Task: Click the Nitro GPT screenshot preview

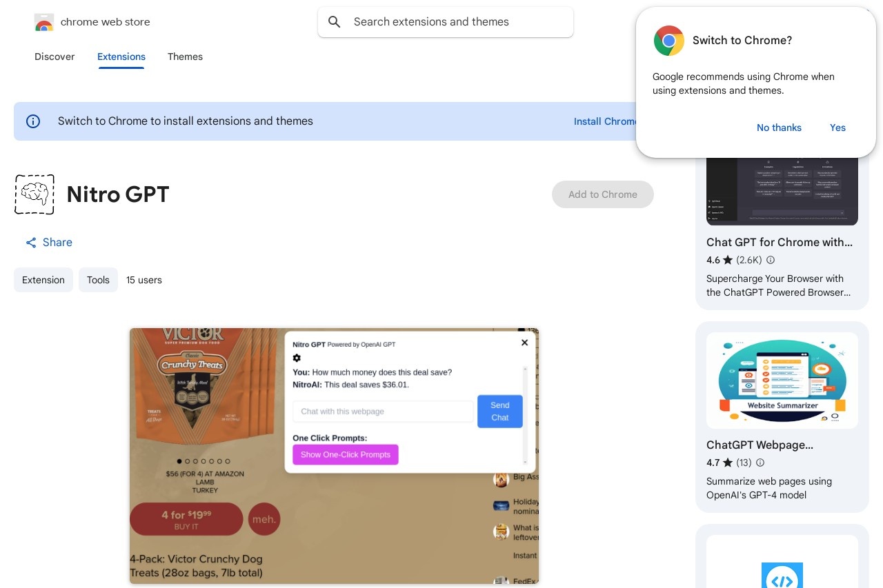Action: point(335,456)
